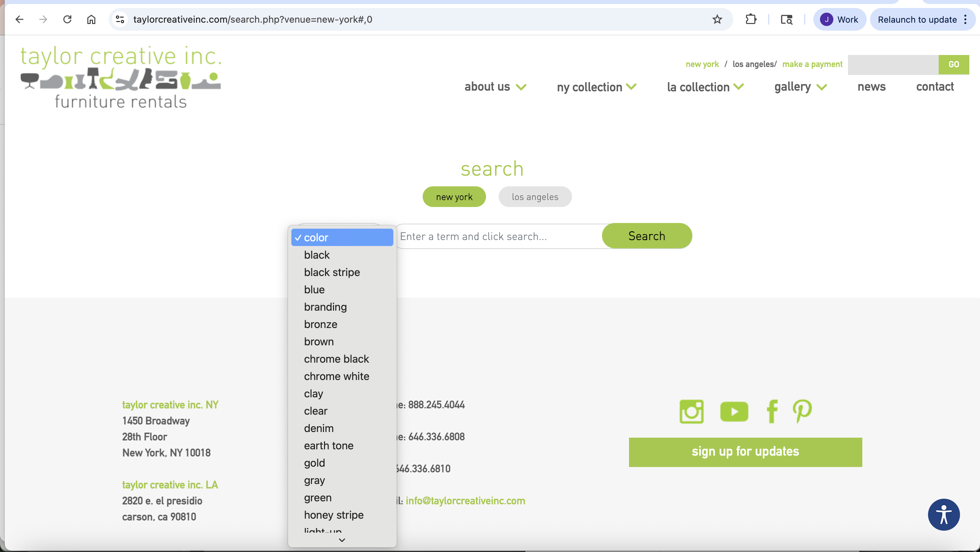The width and height of the screenshot is (980, 552).
Task: View site information icon in address bar
Action: (120, 19)
